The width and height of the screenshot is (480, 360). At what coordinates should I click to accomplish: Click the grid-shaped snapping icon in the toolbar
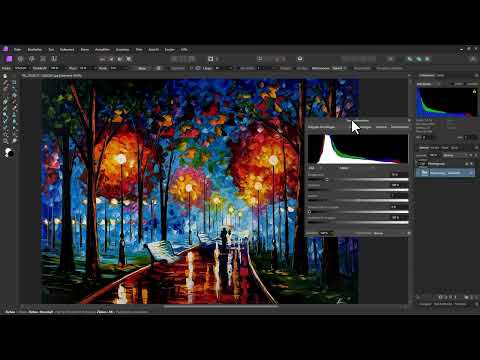(260, 59)
